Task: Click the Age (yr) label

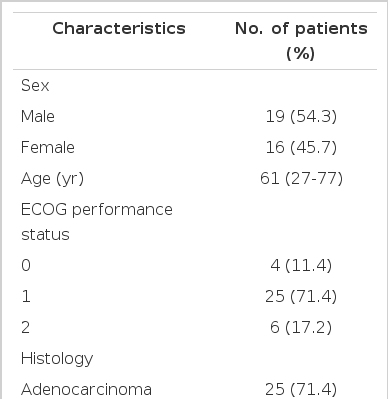Action: pos(52,179)
